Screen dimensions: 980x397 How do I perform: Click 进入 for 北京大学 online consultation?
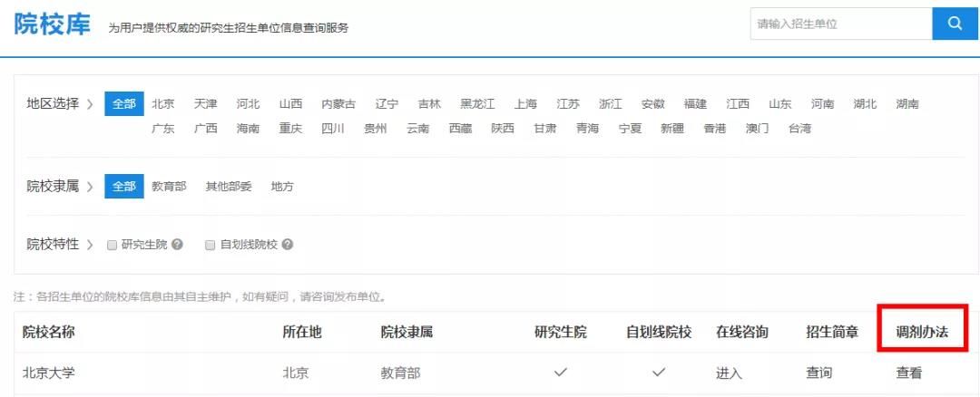(729, 373)
